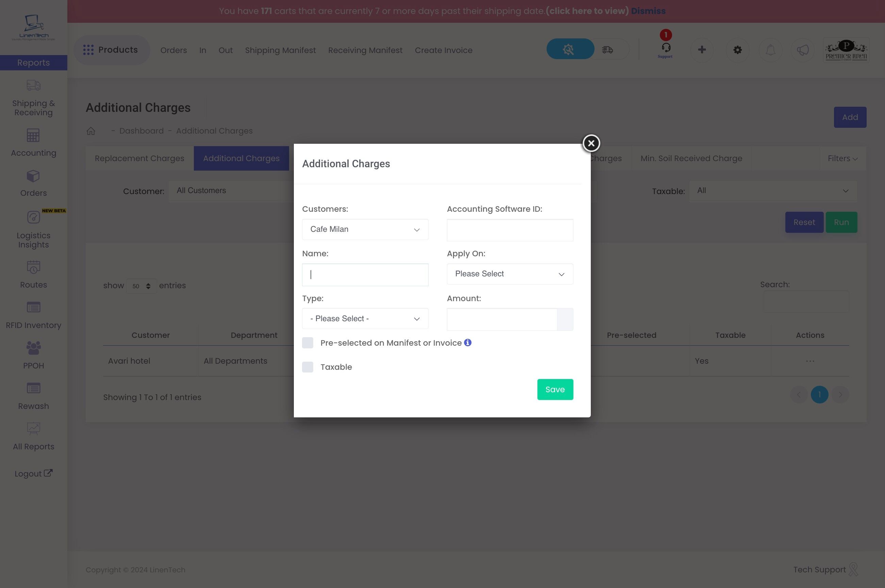885x588 pixels.
Task: Click the notification bell icon
Action: (x=770, y=50)
